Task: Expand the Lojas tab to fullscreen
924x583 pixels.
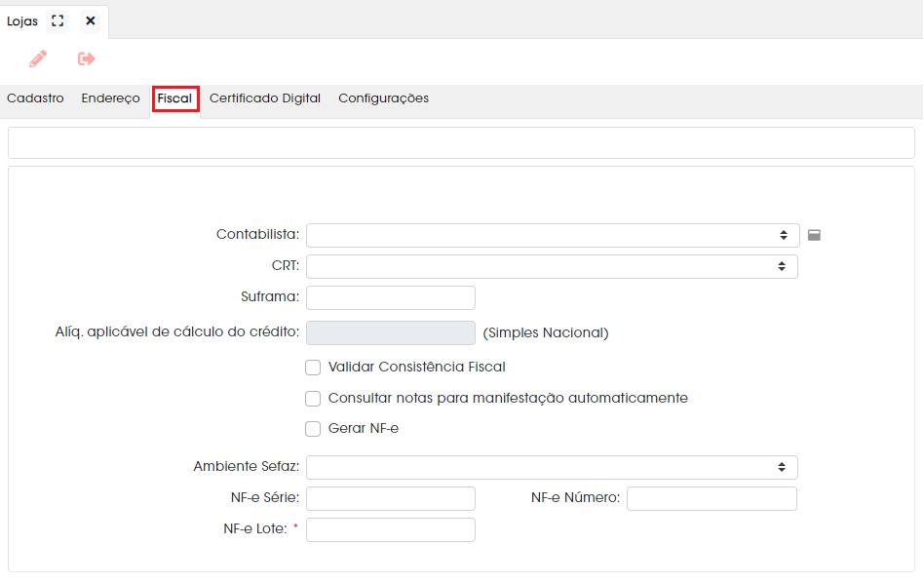Action: [58, 21]
